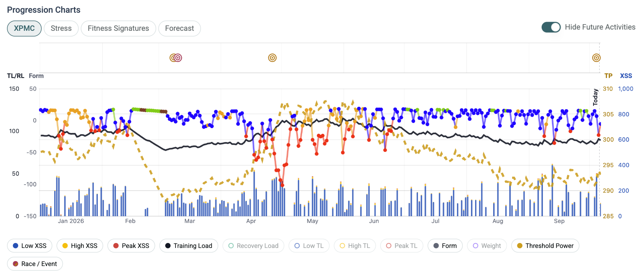Image resolution: width=644 pixels, height=273 pixels.
Task: Toggle Training Load series in legend
Action: pyautogui.click(x=189, y=246)
